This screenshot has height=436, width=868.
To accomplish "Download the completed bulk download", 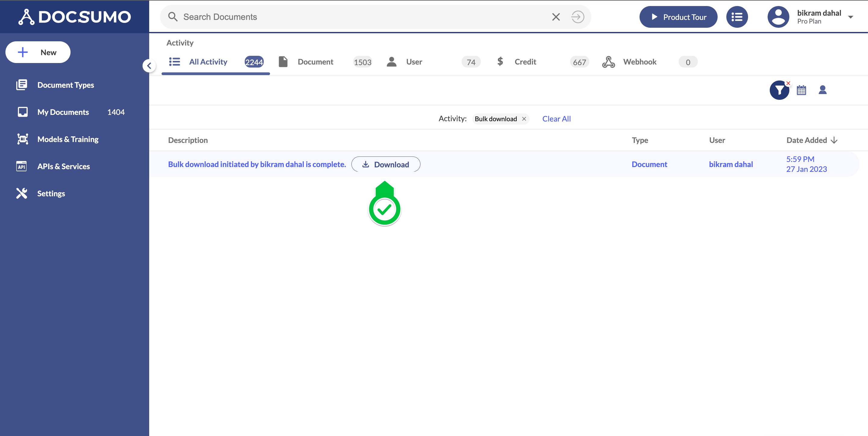I will 385,164.
